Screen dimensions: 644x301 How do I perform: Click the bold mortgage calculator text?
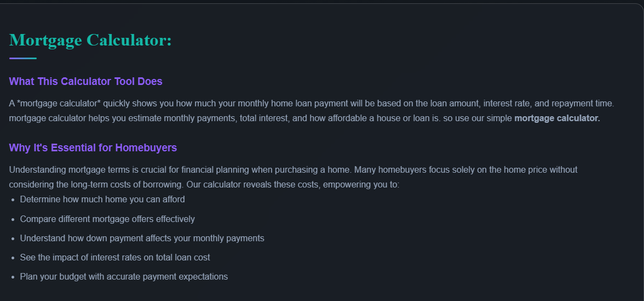557,118
